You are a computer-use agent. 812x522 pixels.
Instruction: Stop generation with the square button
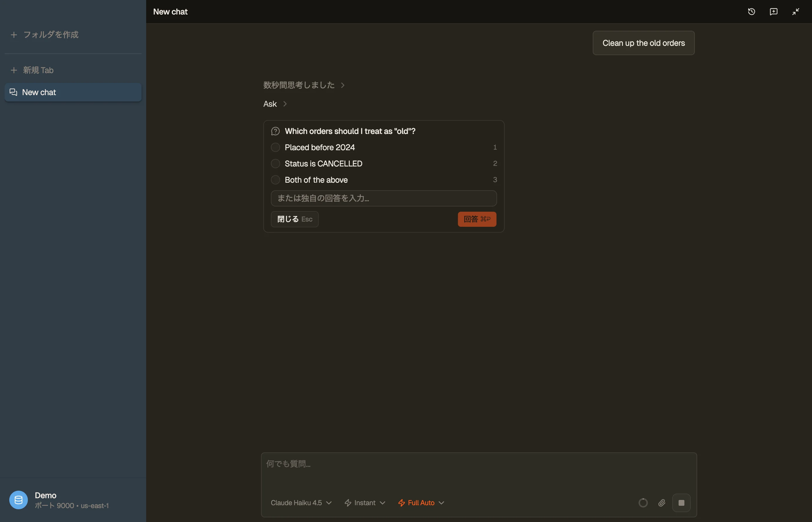pos(681,503)
